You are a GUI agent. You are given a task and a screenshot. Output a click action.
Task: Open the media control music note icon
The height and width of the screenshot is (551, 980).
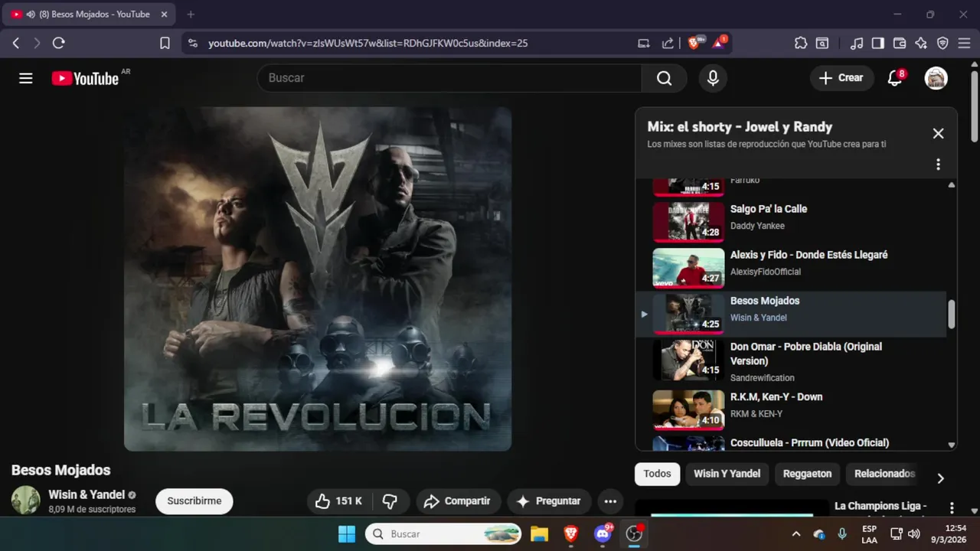point(857,44)
